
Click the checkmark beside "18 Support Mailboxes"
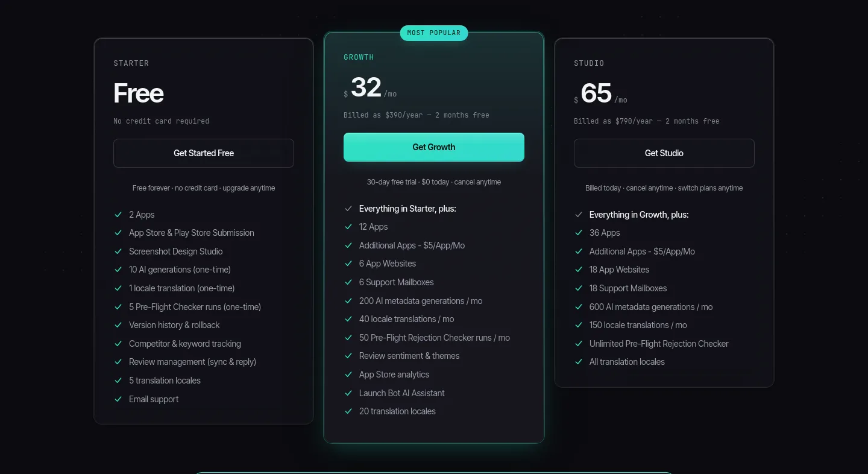point(579,288)
